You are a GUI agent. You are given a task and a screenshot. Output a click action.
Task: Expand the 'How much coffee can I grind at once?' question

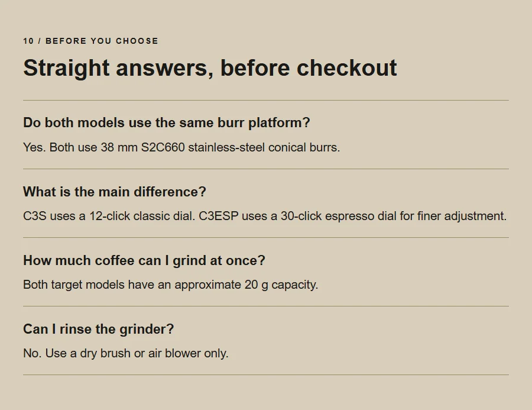tap(144, 260)
